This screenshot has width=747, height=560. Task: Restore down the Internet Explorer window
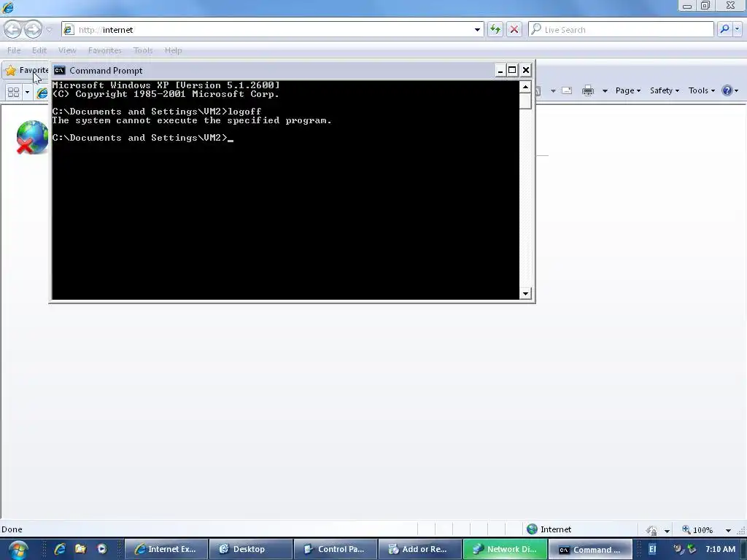click(x=705, y=6)
